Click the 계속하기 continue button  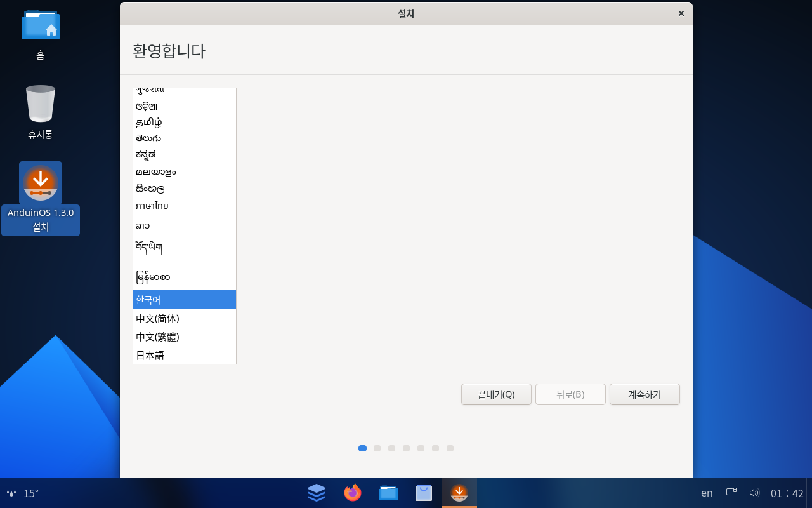tap(645, 394)
